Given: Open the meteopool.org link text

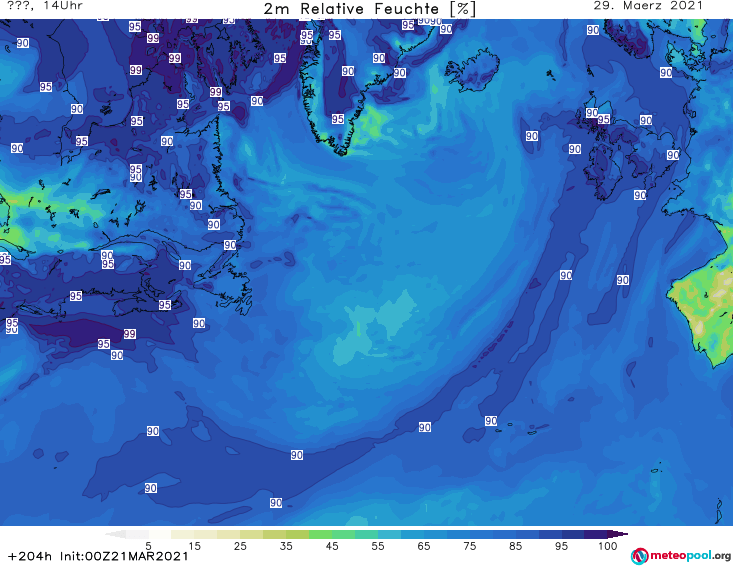Looking at the screenshot, I should point(690,556).
